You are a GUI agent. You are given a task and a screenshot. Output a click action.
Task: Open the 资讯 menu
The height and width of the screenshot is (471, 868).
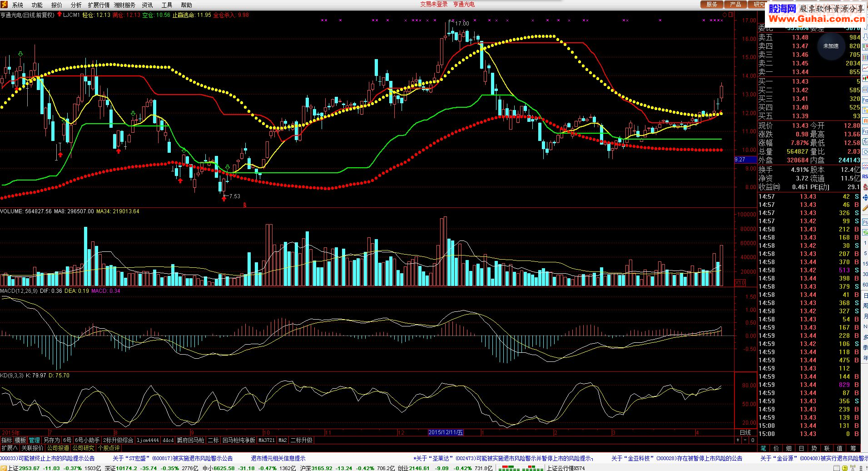(x=147, y=5)
